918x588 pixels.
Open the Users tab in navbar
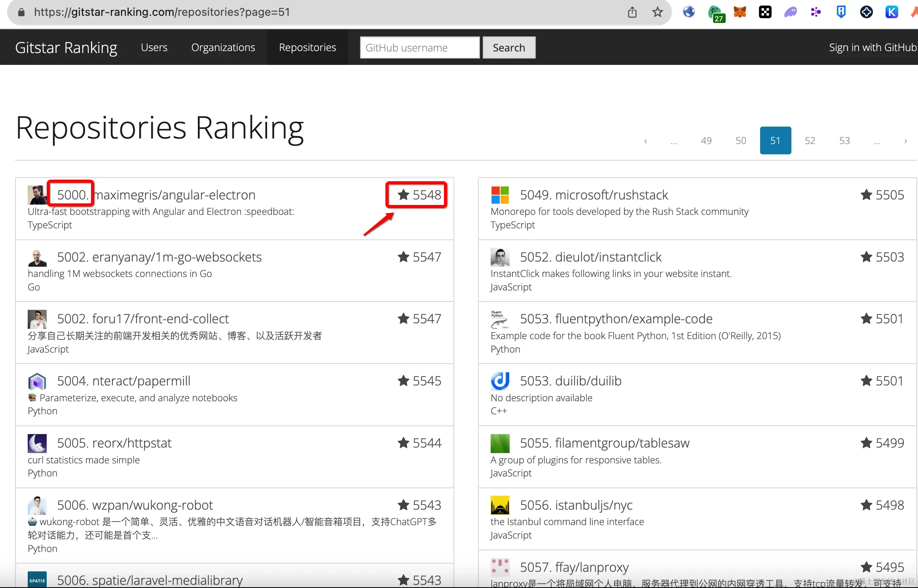[154, 47]
